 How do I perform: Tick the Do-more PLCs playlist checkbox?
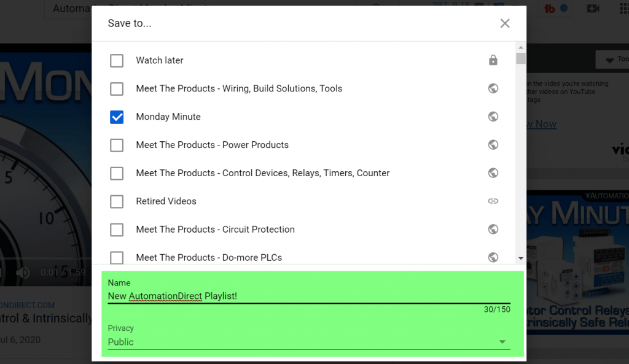(x=117, y=257)
